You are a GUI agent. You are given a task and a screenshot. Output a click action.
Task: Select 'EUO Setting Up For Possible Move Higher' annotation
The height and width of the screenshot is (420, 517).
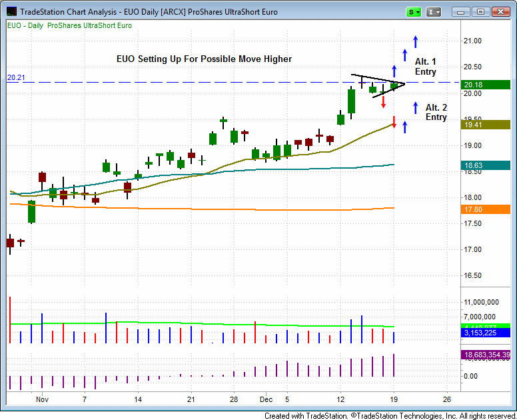[x=204, y=59]
